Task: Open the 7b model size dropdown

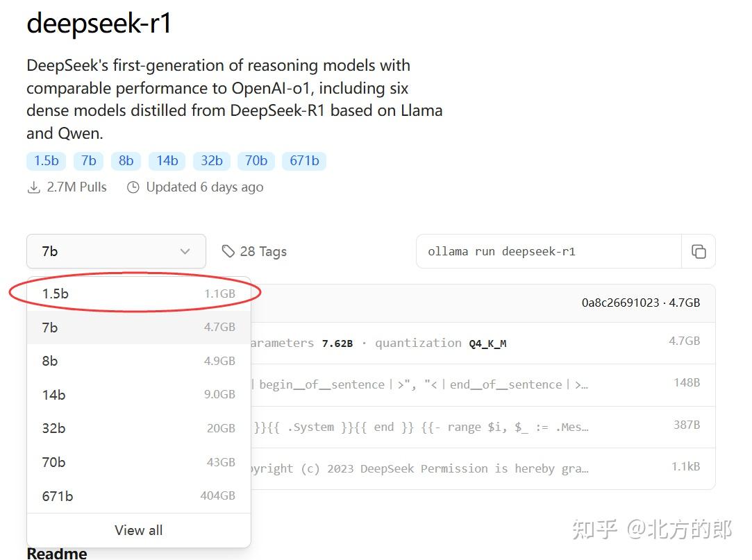Action: 115,251
